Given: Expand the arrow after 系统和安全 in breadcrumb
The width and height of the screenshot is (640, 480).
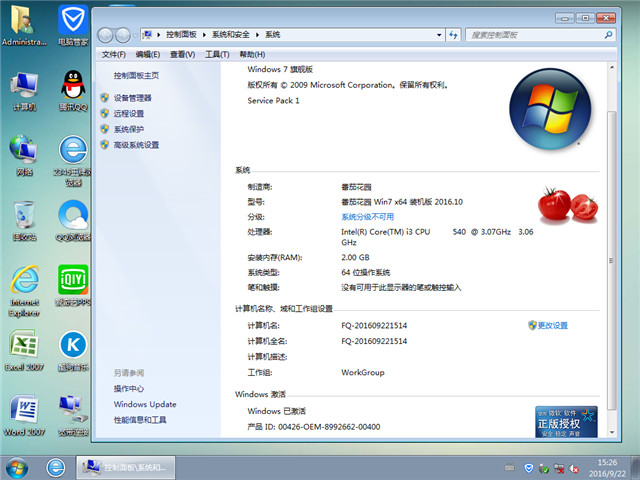Looking at the screenshot, I should 258,35.
